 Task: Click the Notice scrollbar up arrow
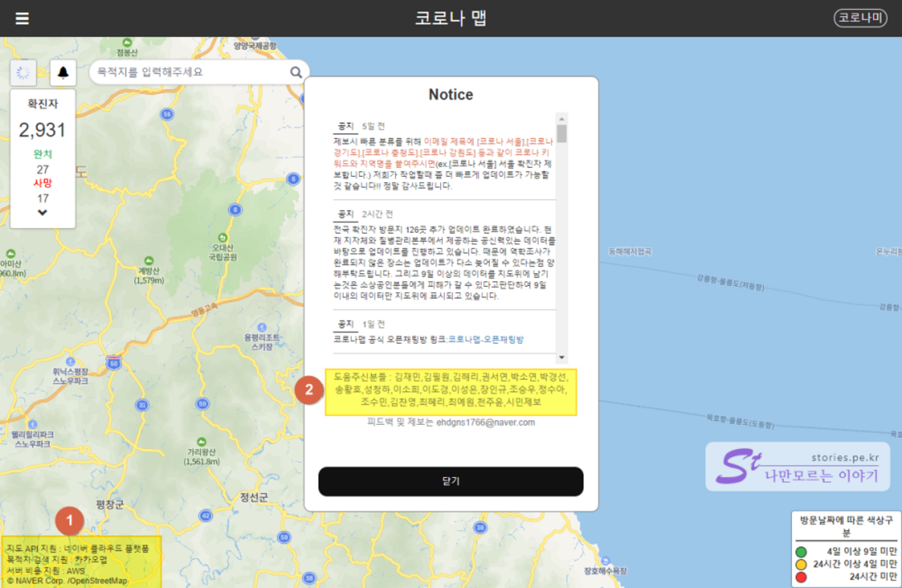[562, 119]
